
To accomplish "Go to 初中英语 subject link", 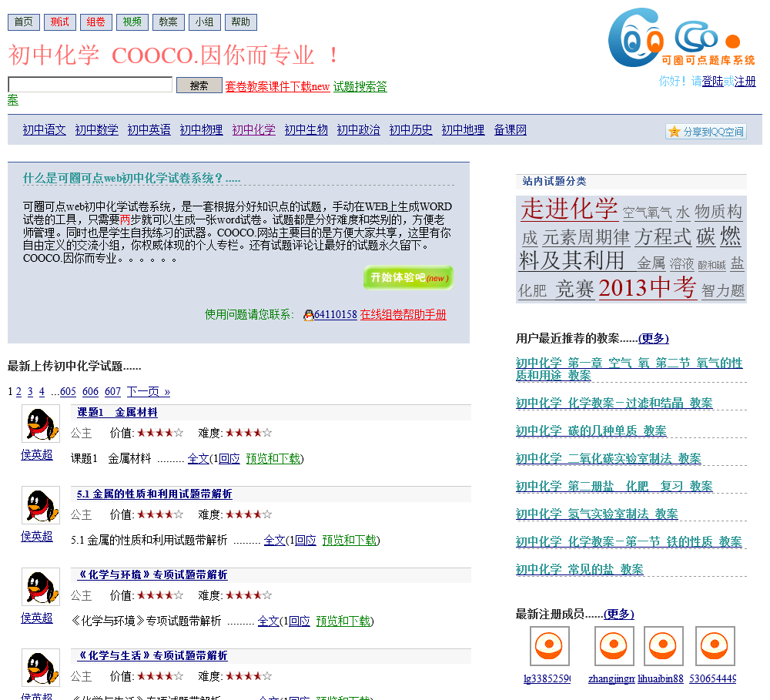I will pyautogui.click(x=149, y=129).
